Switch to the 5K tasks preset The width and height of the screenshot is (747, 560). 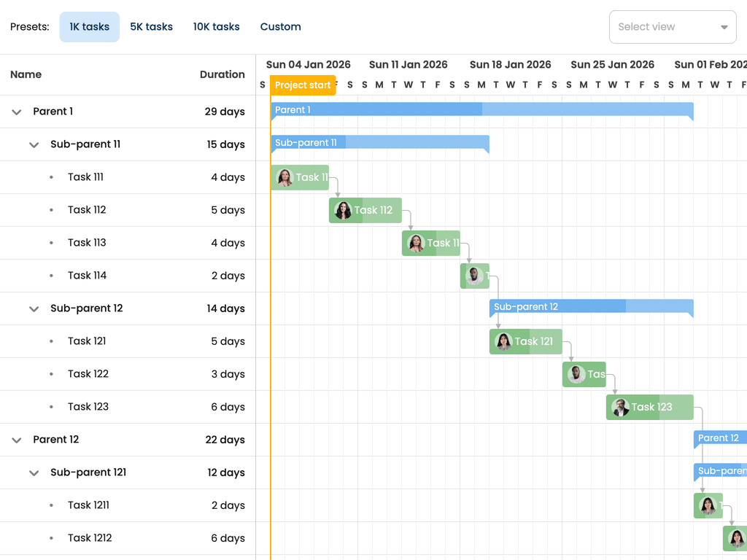pos(151,26)
